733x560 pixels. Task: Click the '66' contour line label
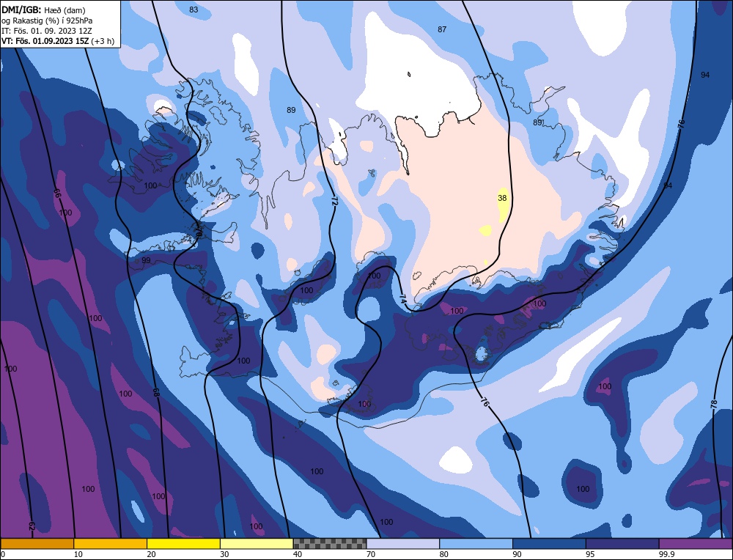57,194
